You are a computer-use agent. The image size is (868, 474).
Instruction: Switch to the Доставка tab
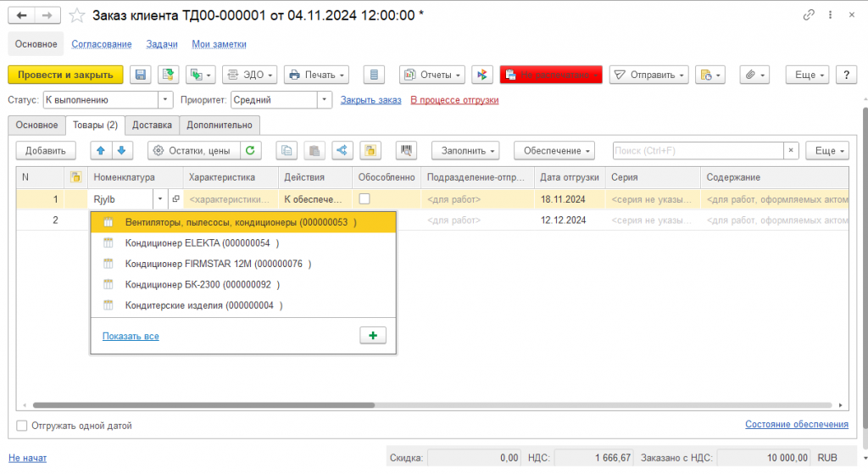click(x=152, y=125)
